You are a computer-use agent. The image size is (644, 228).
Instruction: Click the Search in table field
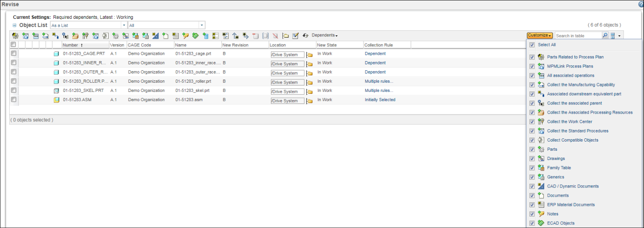click(x=578, y=35)
